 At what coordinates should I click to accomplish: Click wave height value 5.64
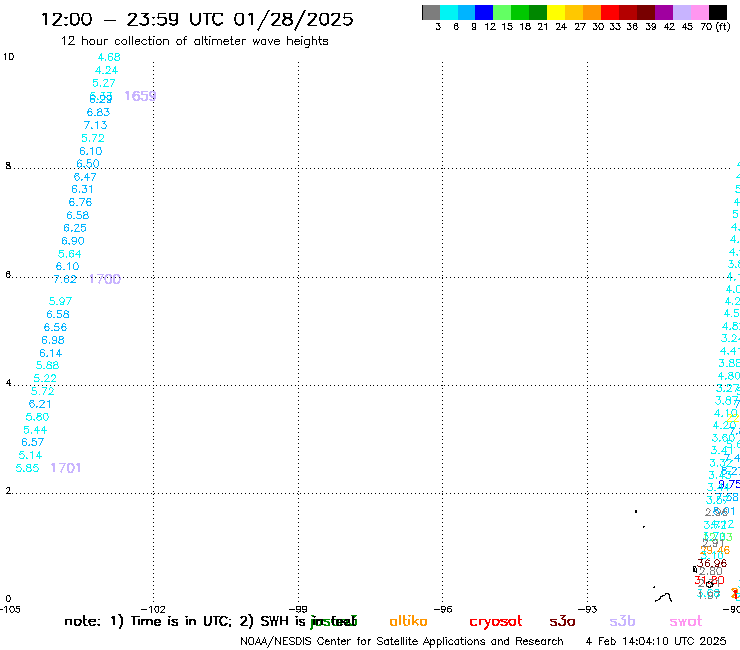70,254
